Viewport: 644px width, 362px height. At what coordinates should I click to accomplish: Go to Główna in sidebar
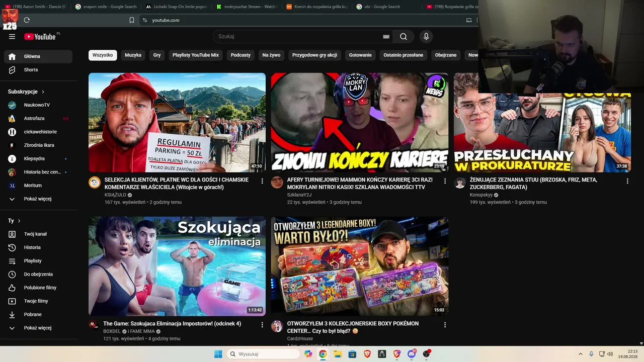coord(38,56)
